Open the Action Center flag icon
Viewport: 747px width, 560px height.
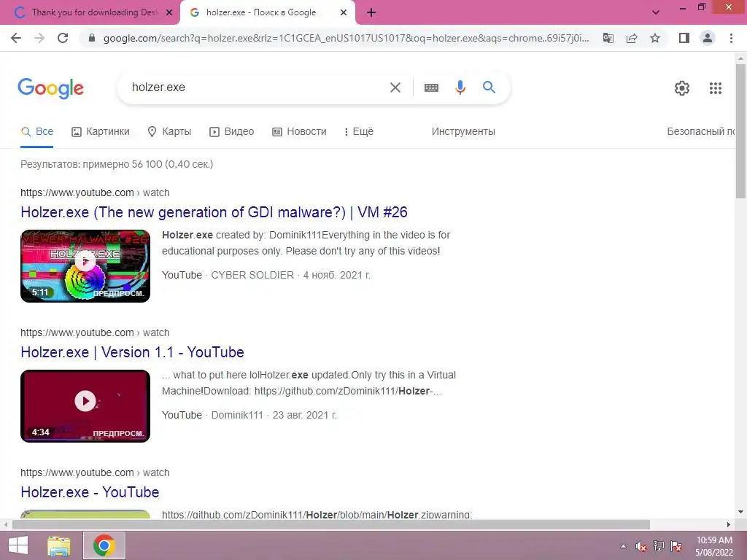tap(676, 546)
